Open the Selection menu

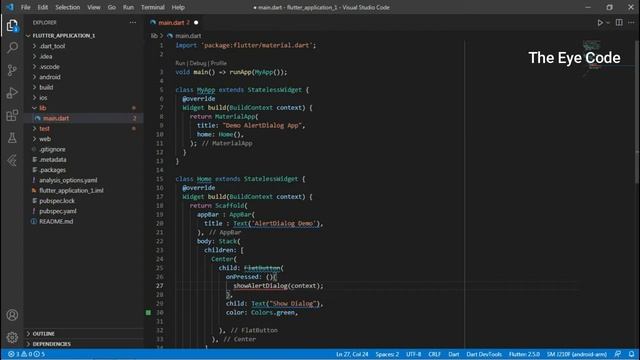pos(68,7)
